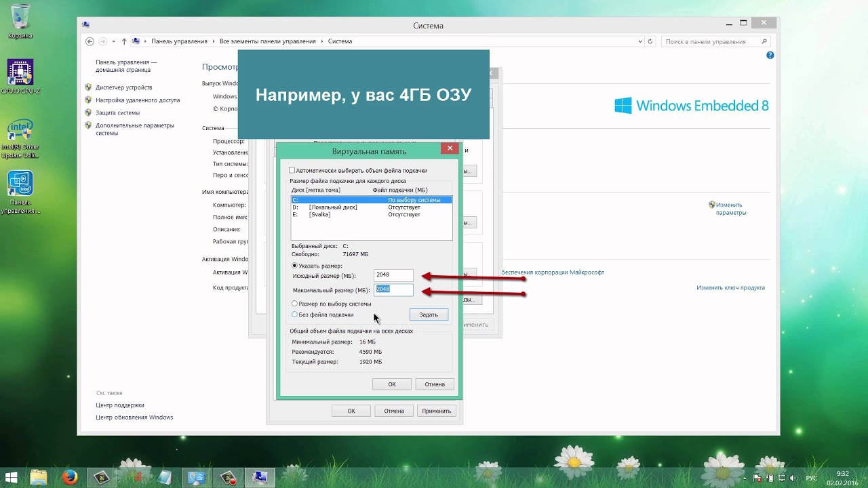The image size is (868, 488).
Task: Click OK next to Отмена and Применить
Action: click(351, 411)
